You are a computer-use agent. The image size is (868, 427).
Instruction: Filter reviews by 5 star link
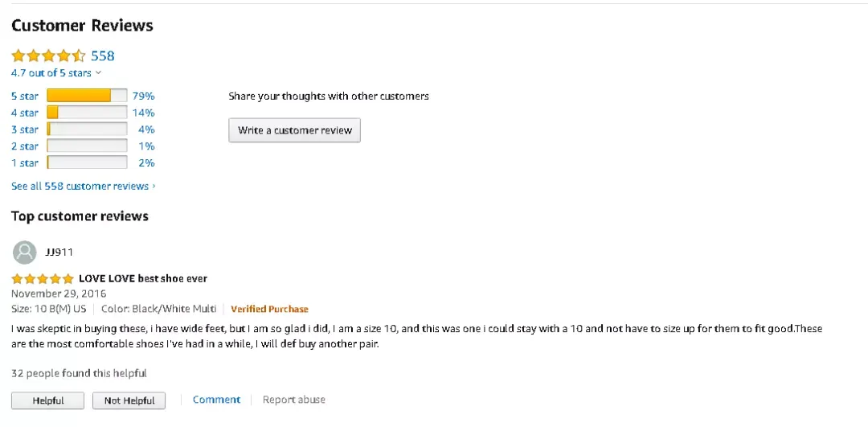coord(25,96)
